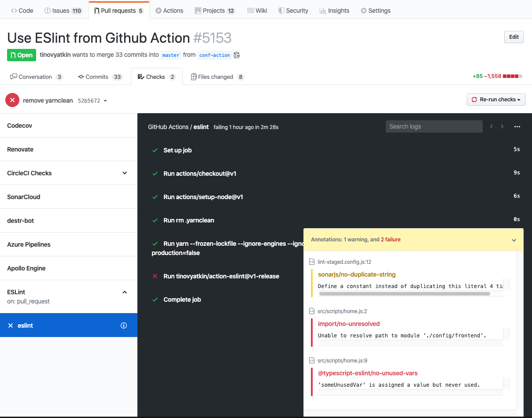Click the remove yarnclean commit title
The height and width of the screenshot is (418, 532).
coord(48,100)
